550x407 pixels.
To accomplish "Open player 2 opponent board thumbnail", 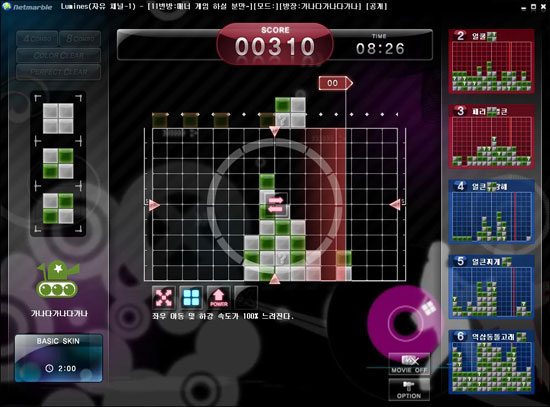I will [x=491, y=61].
